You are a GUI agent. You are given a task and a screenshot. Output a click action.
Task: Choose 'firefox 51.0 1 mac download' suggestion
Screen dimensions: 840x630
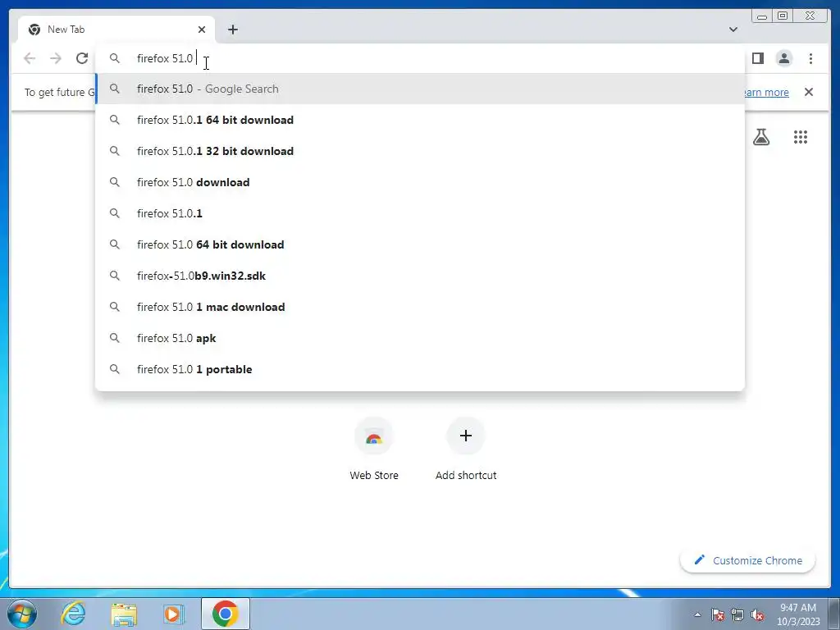420,307
